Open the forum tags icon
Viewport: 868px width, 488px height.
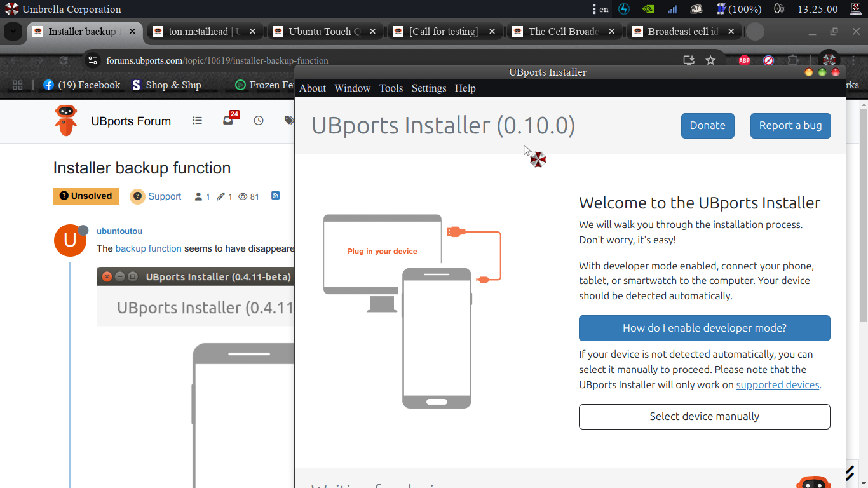pyautogui.click(x=289, y=120)
